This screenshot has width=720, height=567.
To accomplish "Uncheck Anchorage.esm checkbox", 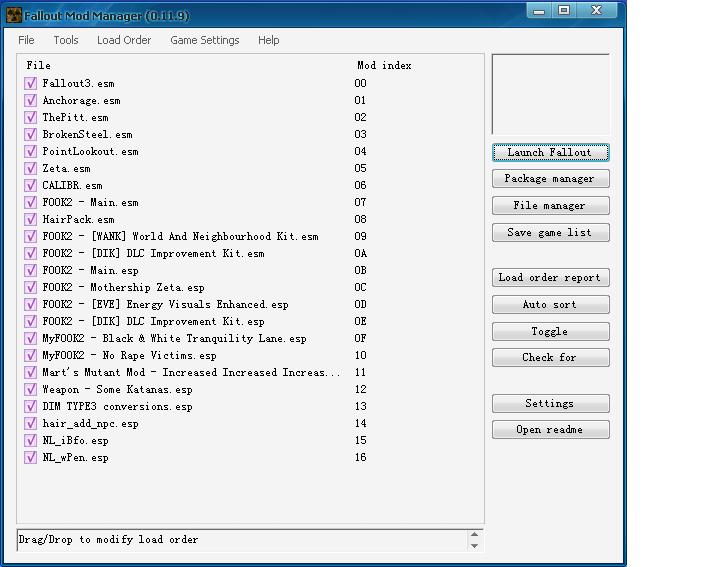I will coord(30,101).
